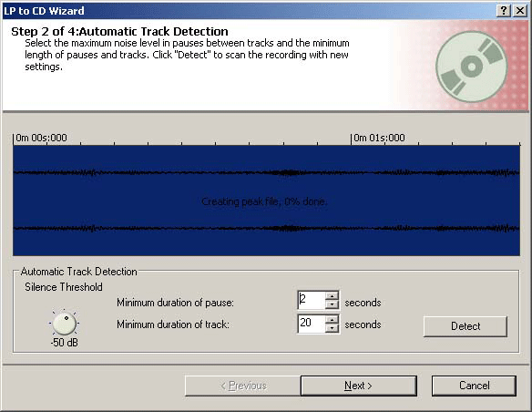Click the 0m 00s:000 timeline marker
This screenshot has width=532, height=412.
pos(41,138)
